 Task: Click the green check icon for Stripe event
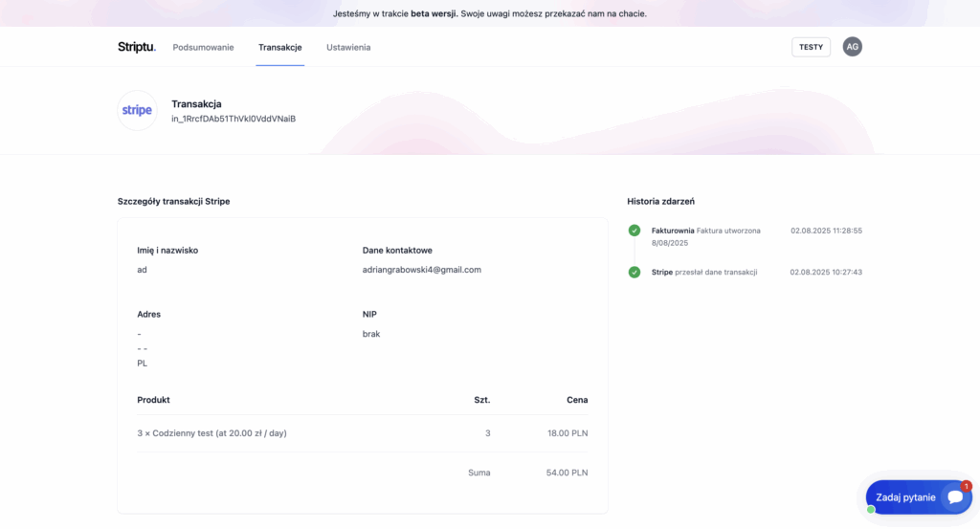coord(635,273)
